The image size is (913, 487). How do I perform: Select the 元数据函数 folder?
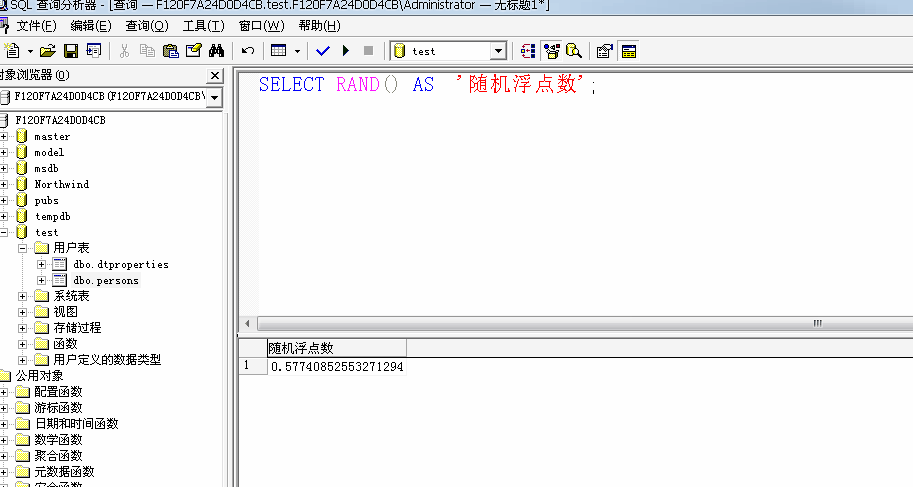tap(64, 471)
